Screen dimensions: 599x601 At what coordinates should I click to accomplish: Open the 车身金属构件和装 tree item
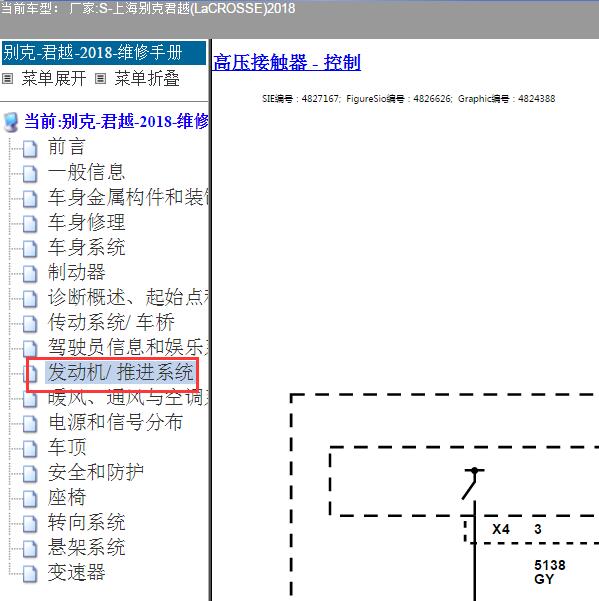click(x=128, y=197)
